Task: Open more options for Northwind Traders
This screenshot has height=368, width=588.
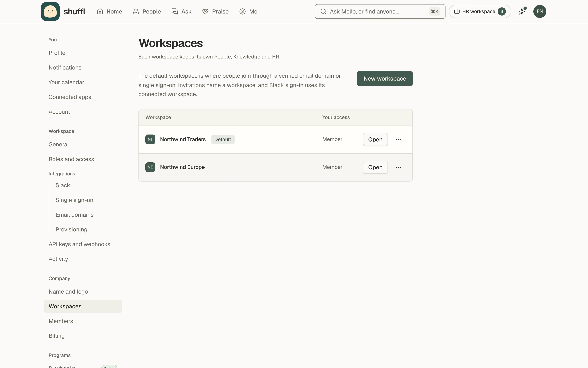Action: pos(399,139)
